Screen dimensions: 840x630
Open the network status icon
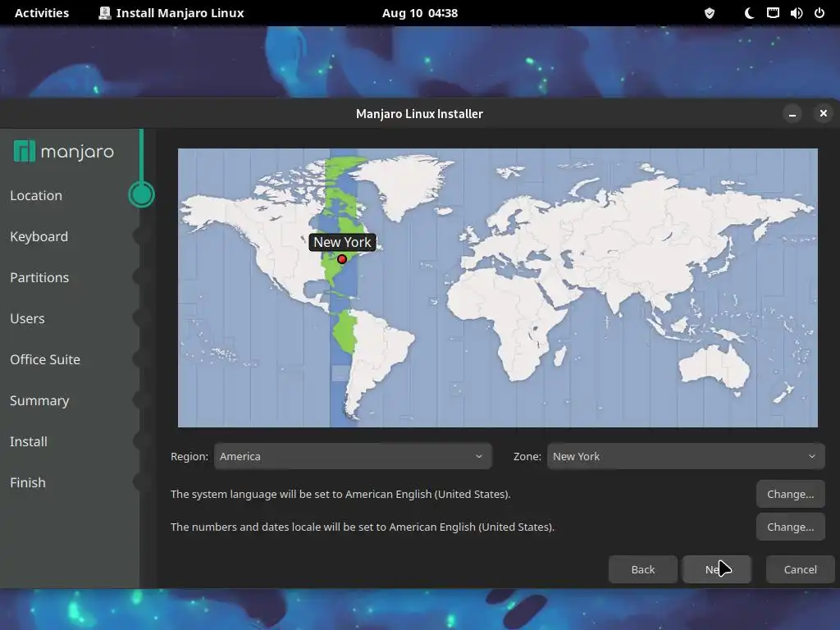(773, 13)
